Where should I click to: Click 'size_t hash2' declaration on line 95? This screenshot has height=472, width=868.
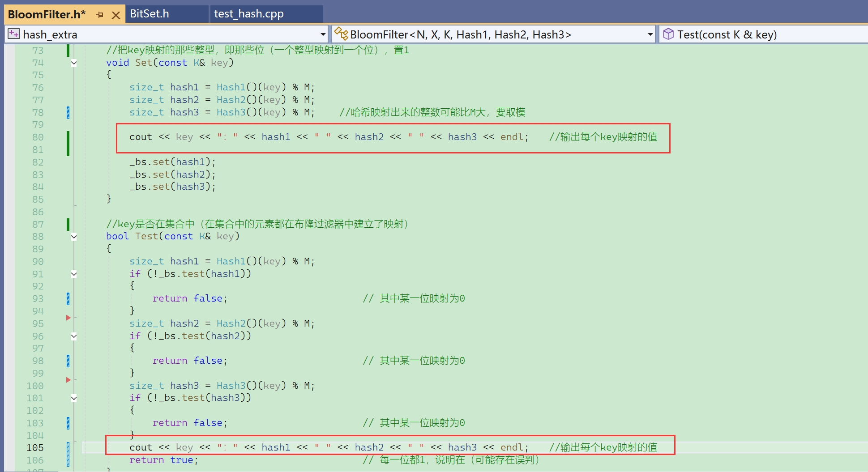(164, 323)
